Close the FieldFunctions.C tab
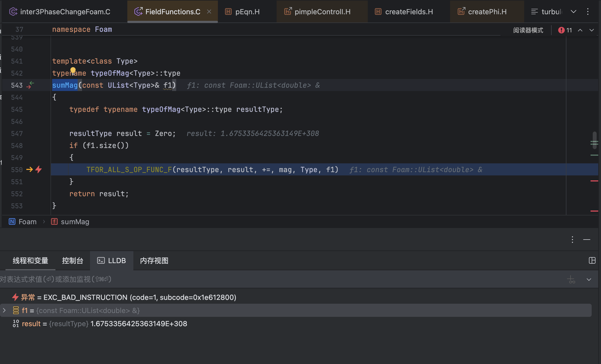This screenshot has width=601, height=364. (x=209, y=12)
